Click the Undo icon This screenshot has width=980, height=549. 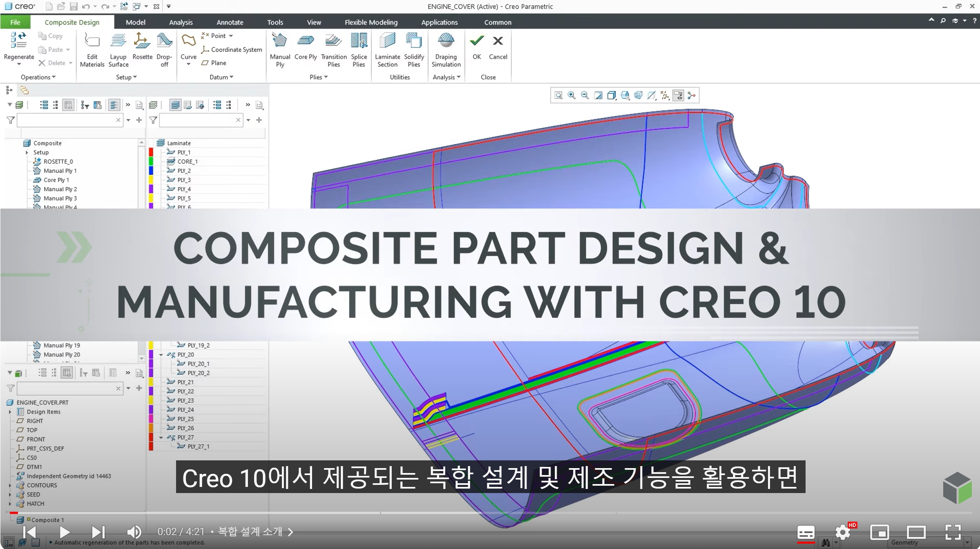tap(85, 6)
